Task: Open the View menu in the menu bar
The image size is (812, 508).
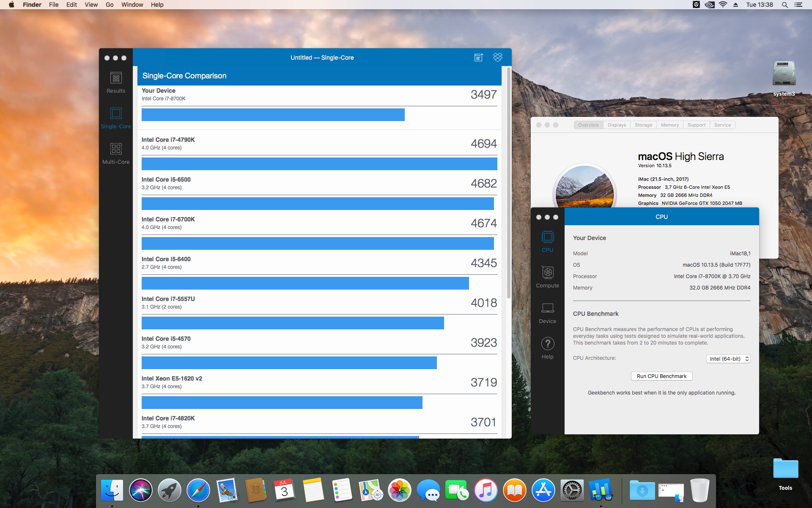Action: click(91, 5)
